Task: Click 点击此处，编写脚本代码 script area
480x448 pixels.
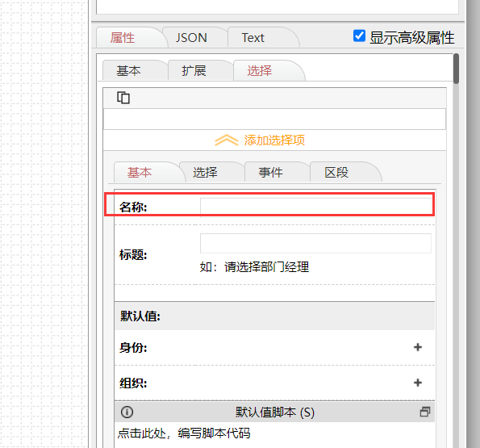Action: click(x=184, y=433)
